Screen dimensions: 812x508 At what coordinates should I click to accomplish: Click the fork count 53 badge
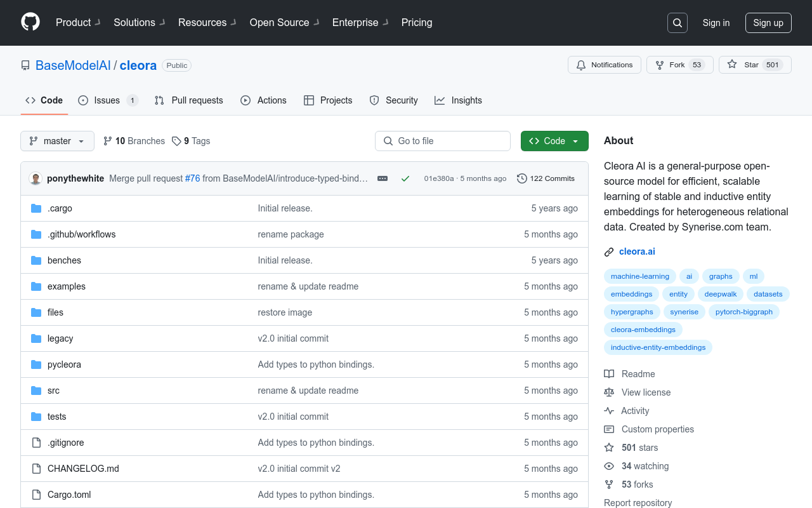click(697, 65)
